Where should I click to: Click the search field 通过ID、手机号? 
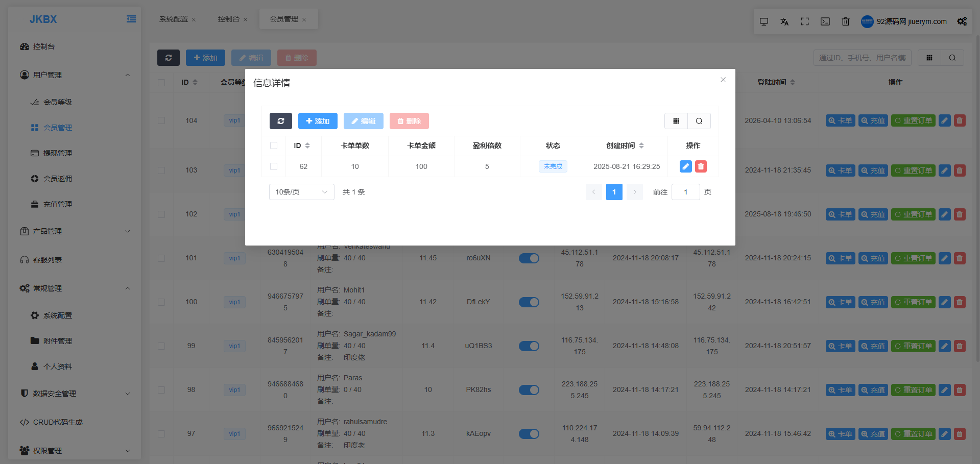(862, 58)
